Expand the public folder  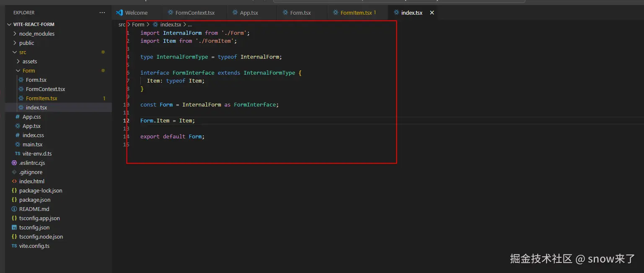[15, 43]
